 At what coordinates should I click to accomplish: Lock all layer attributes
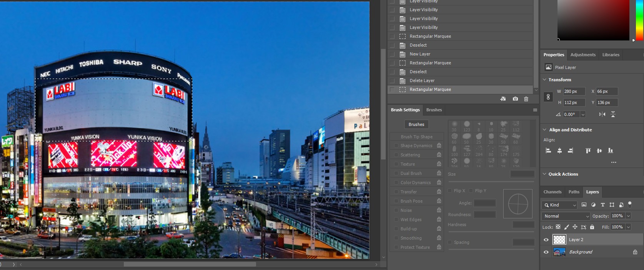pos(592,227)
